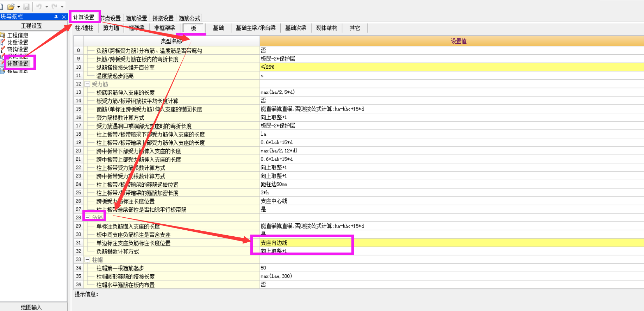Click the ≤25% value for 纵筋搭接接头错开百分率

452,67
